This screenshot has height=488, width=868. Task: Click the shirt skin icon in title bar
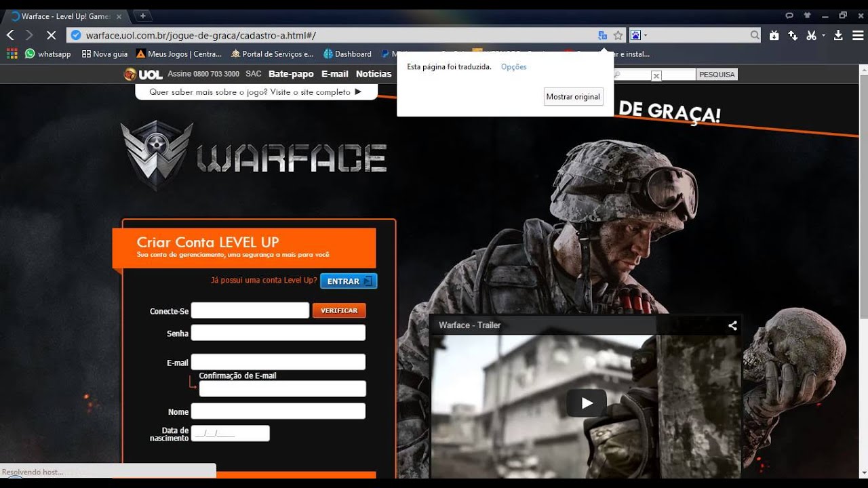(807, 15)
